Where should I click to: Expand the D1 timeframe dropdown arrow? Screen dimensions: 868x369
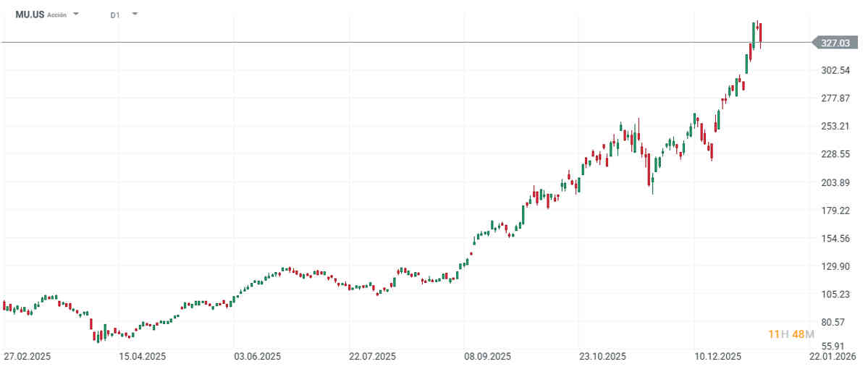click(135, 14)
